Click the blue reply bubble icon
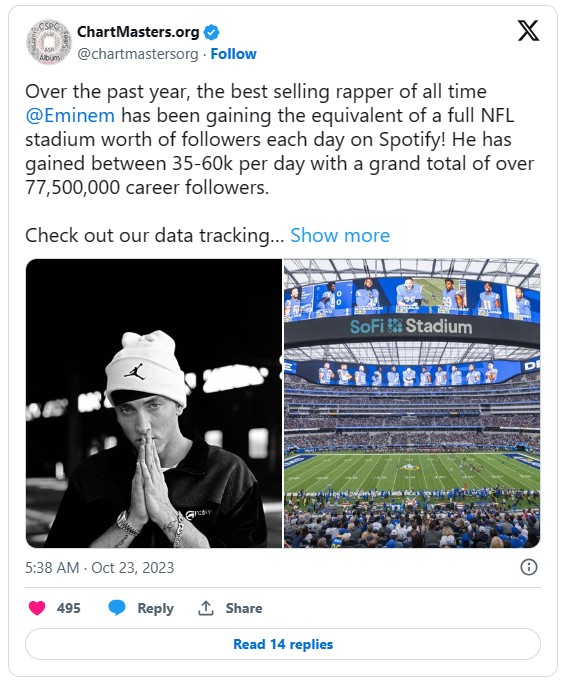The width and height of the screenshot is (566, 684). coord(117,608)
